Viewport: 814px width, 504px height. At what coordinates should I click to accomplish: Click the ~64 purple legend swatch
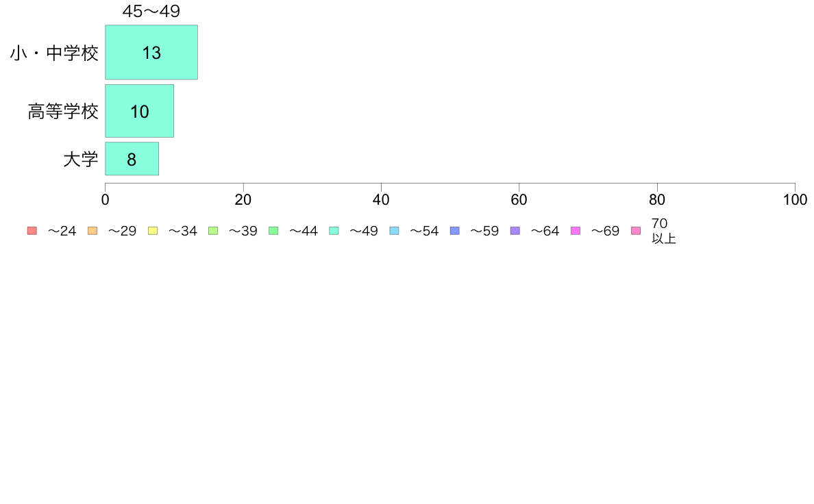pyautogui.click(x=515, y=231)
